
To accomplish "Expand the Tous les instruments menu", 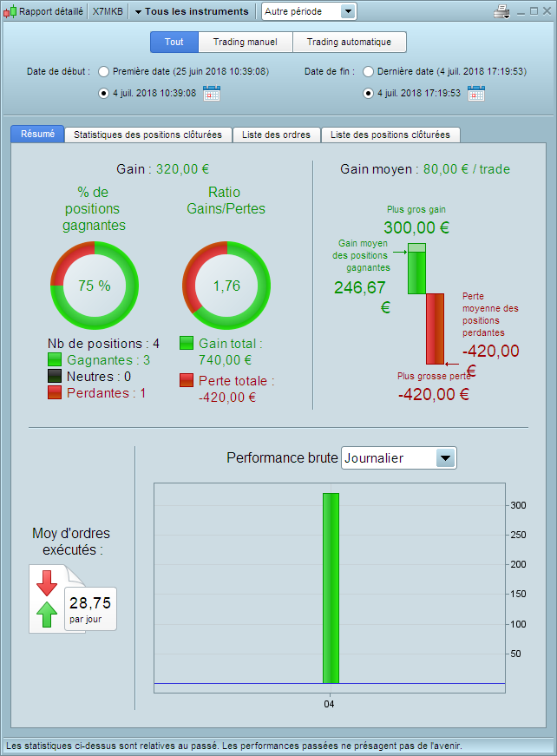I will tap(192, 11).
